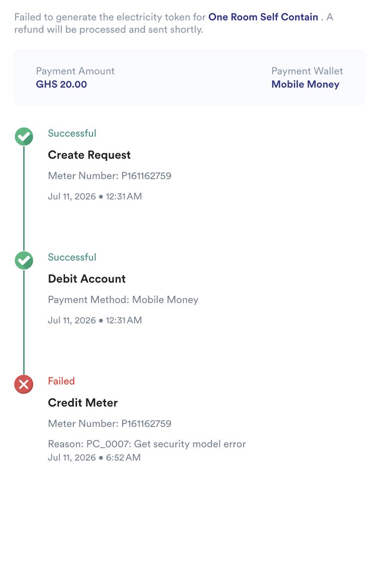379x588 pixels.
Task: Select the Credit Meter step title
Action: tap(83, 403)
